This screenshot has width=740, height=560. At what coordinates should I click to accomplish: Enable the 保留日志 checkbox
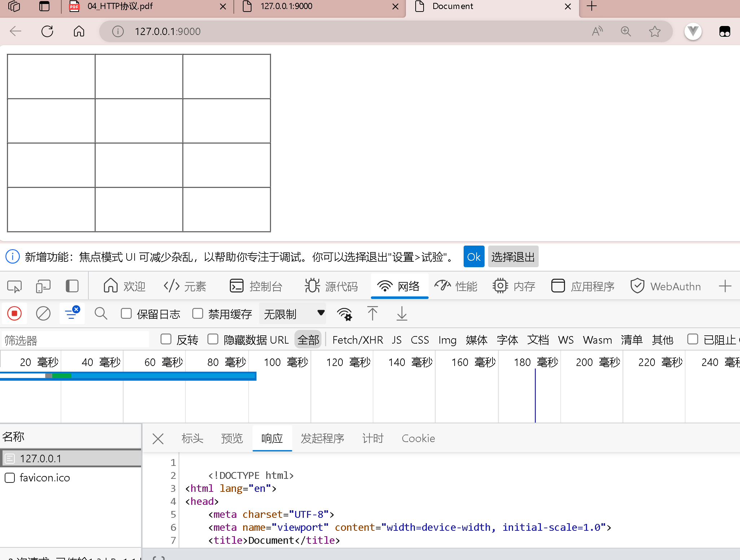126,313
